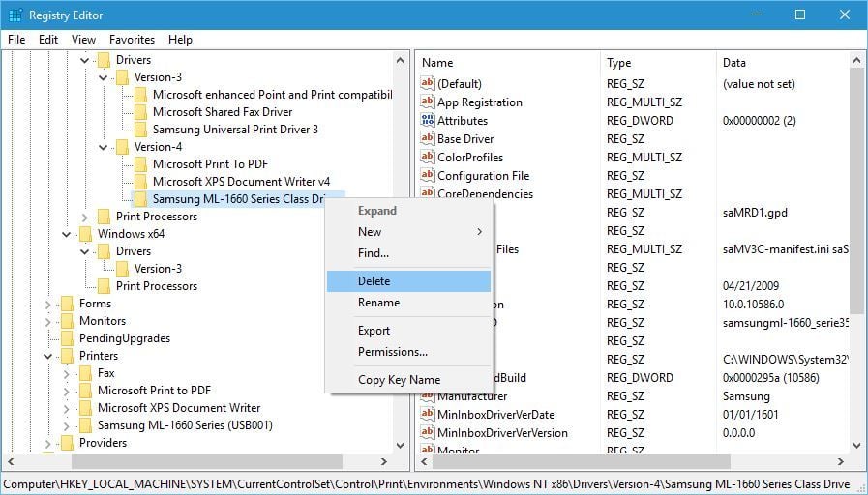The width and height of the screenshot is (868, 495).
Task: Collapse the Version-3 key under x86 Drivers
Action: point(104,77)
